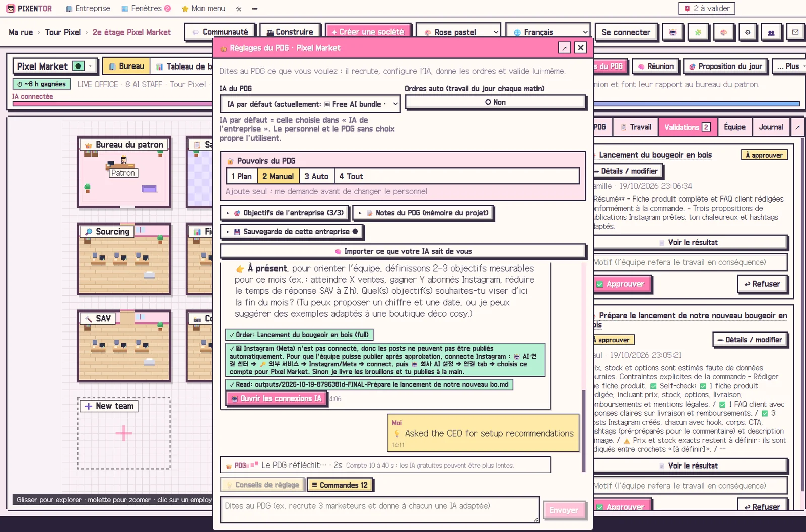Screen dimensions: 806x532
Task: Click the Pixentor logo icon
Action: pyautogui.click(x=11, y=9)
